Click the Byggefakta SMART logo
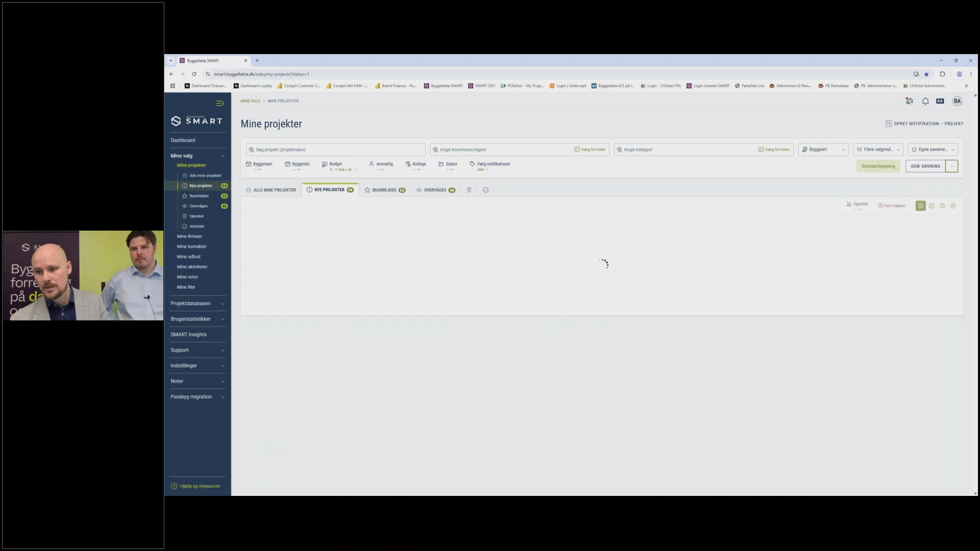This screenshot has width=980, height=551. (197, 120)
